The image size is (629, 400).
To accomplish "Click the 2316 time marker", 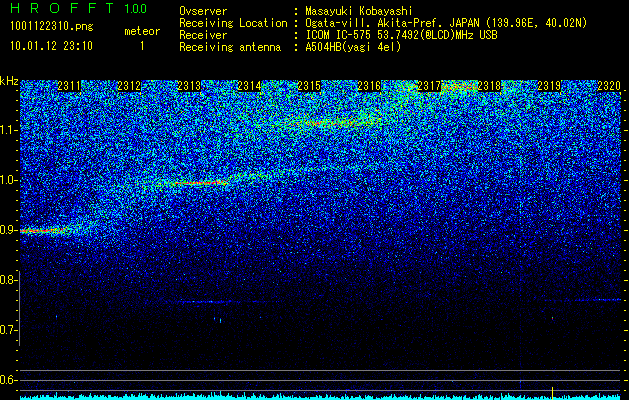I will point(369,86).
